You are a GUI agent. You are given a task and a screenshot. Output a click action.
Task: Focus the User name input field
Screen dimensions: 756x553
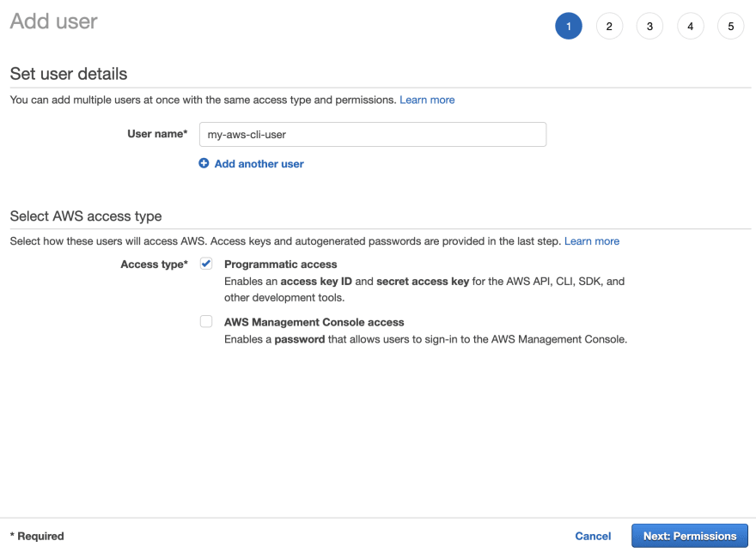[x=373, y=135]
